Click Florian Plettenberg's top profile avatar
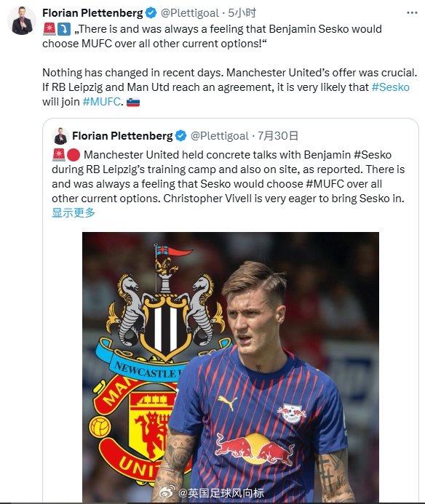The height and width of the screenshot is (504, 425). pos(22,20)
